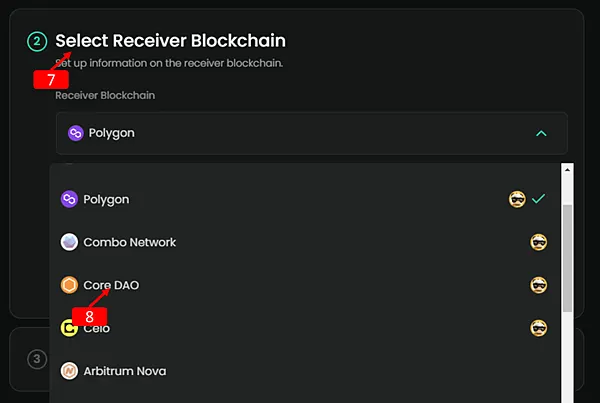Screen dimensions: 600x403
Task: Click the Receiver Blockchain field showing Polygon
Action: pyautogui.click(x=300, y=133)
